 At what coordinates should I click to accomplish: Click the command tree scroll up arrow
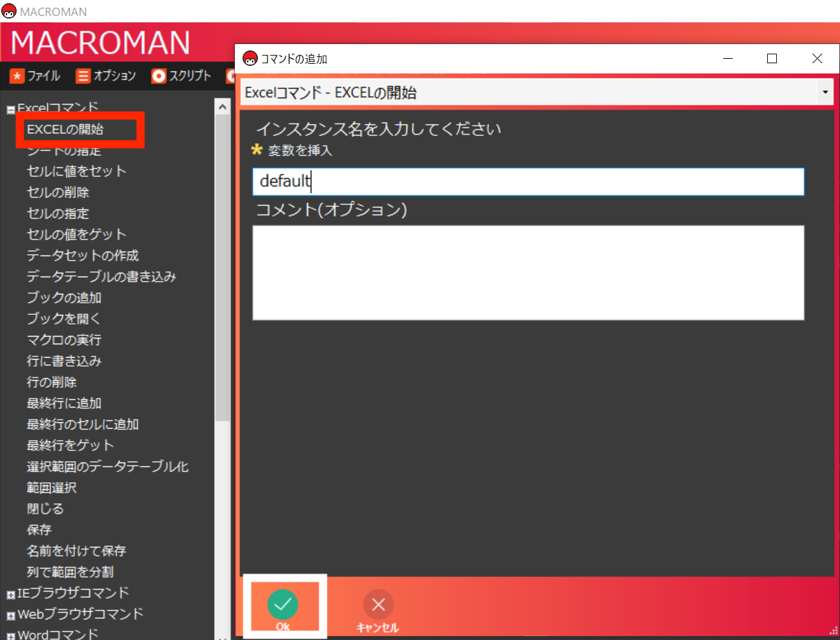(x=222, y=107)
